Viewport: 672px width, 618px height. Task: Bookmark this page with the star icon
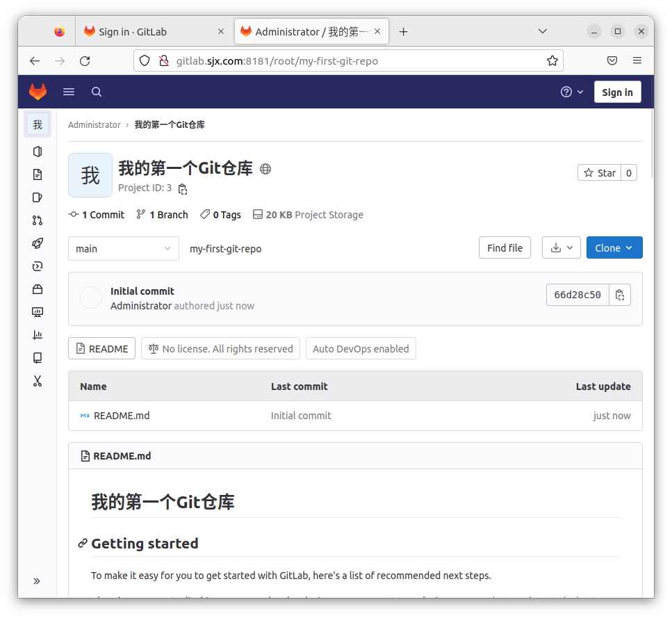[x=552, y=60]
